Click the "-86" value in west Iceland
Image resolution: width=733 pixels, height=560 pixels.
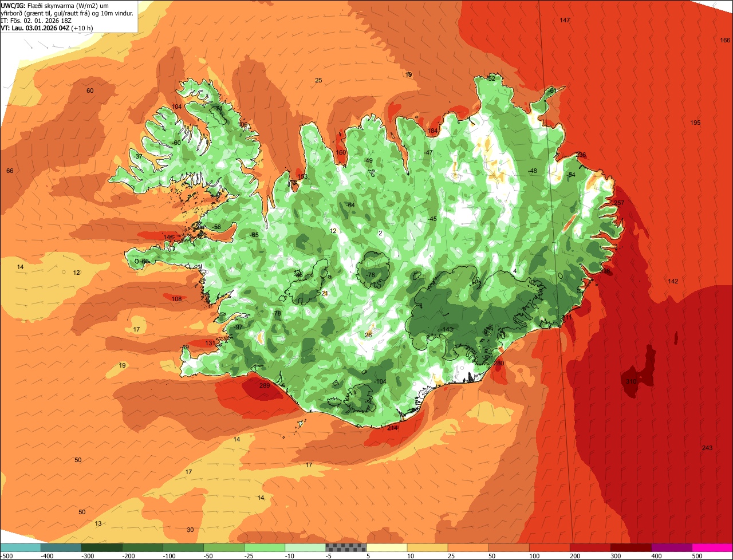tap(298, 275)
